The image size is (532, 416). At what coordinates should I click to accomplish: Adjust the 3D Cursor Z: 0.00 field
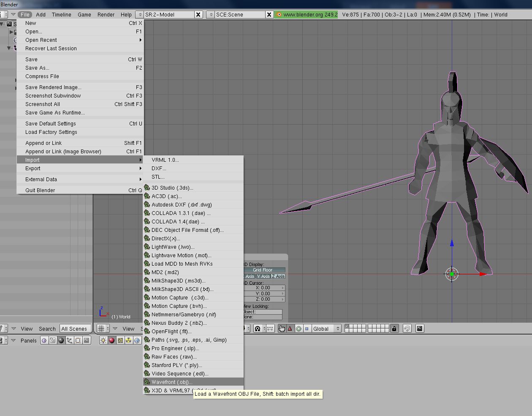pyautogui.click(x=264, y=299)
